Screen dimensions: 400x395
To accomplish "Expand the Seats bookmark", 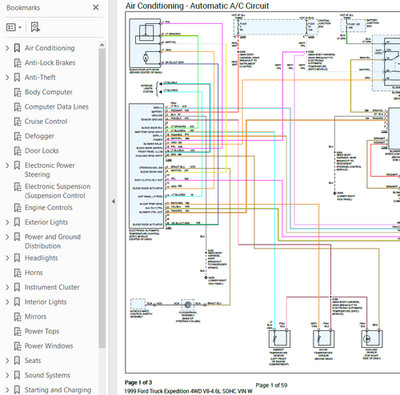I will pyautogui.click(x=7, y=361).
